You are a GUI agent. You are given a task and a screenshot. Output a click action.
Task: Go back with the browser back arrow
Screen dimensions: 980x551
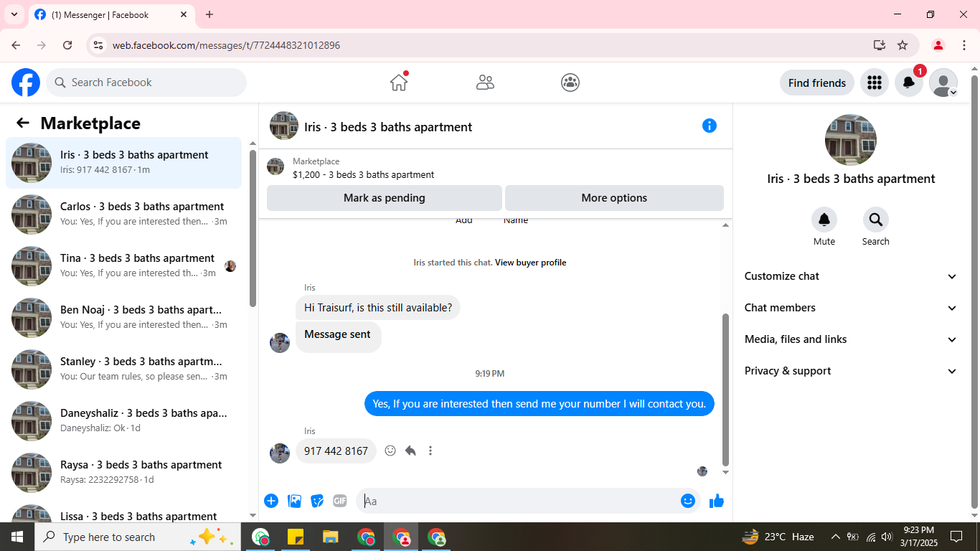coord(16,45)
